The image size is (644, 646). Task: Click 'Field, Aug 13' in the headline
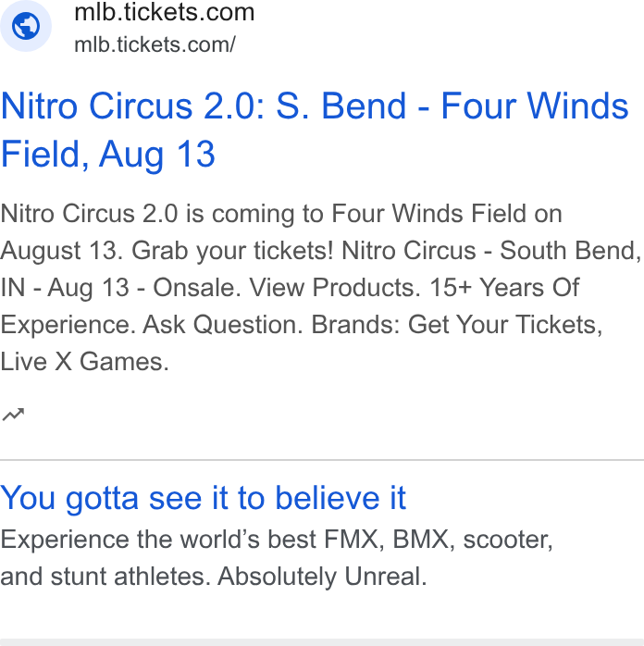[x=108, y=154]
